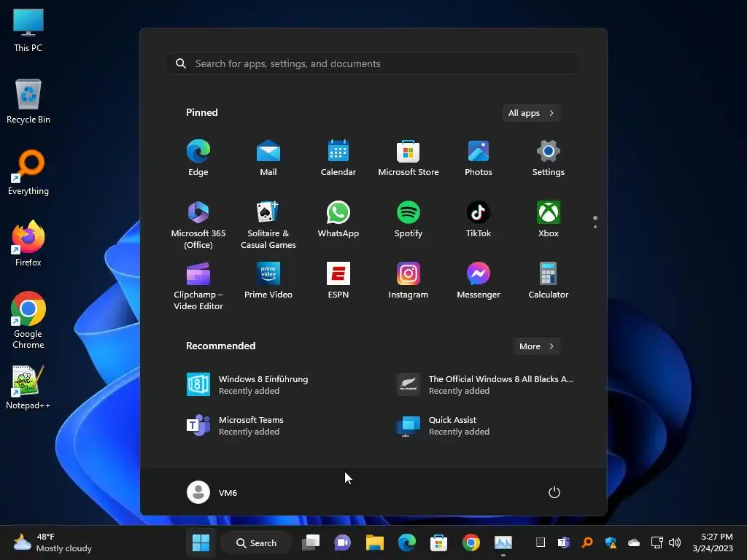Click the taskbar Search box
Viewport: 747px width, 560px height.
point(256,542)
